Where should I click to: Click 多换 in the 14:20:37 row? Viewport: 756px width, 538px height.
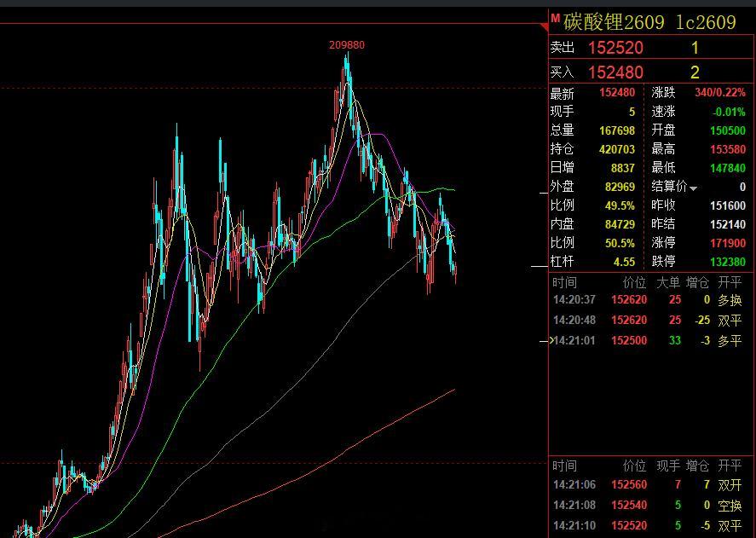pyautogui.click(x=730, y=300)
